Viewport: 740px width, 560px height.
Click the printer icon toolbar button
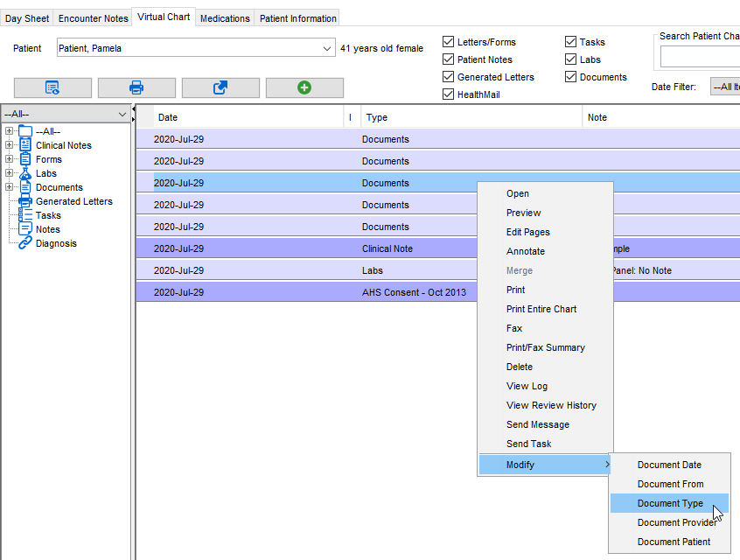coord(136,87)
